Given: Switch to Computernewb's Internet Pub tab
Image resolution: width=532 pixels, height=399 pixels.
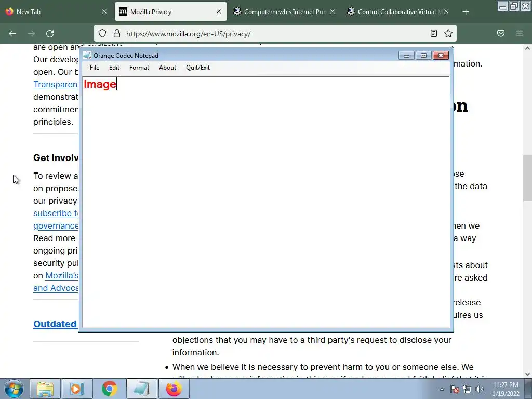Looking at the screenshot, I should click(284, 11).
